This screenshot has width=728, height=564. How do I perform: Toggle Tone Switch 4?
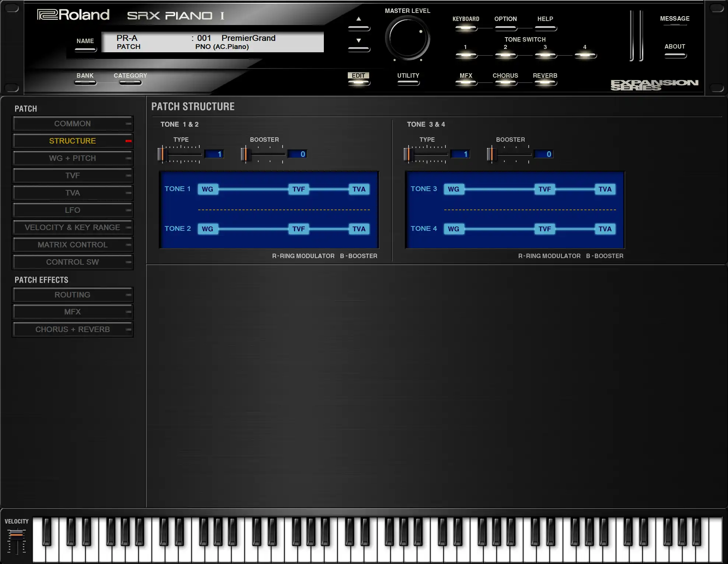pos(585,55)
